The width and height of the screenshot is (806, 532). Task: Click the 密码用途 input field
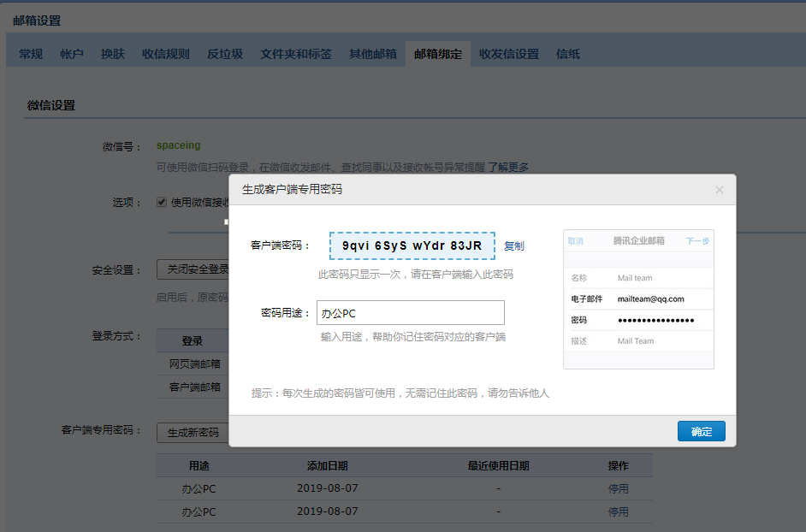[410, 313]
